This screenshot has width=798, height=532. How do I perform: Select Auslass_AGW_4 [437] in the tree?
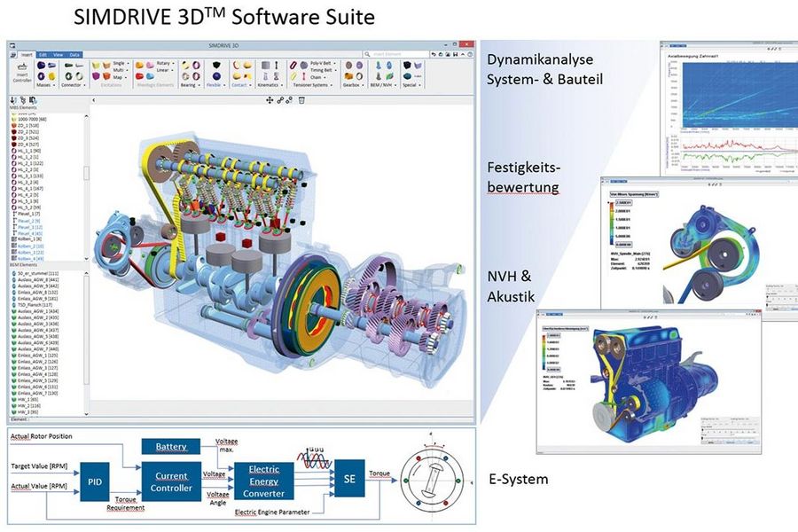coord(35,330)
